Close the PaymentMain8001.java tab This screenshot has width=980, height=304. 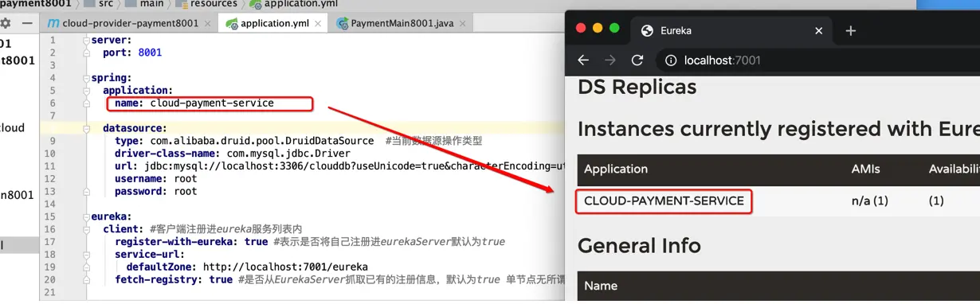[463, 24]
